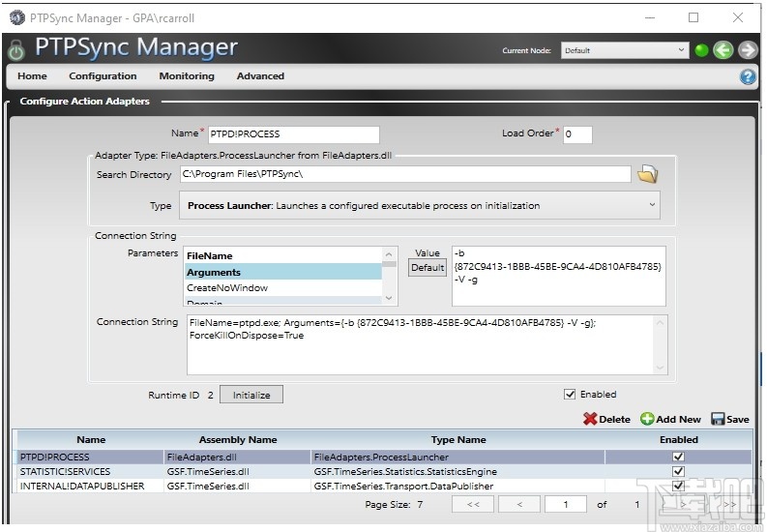Screen dimensions: 767x532
Task: Toggle Enabled checkbox for PTPD!PROCESS row
Action: tap(678, 457)
